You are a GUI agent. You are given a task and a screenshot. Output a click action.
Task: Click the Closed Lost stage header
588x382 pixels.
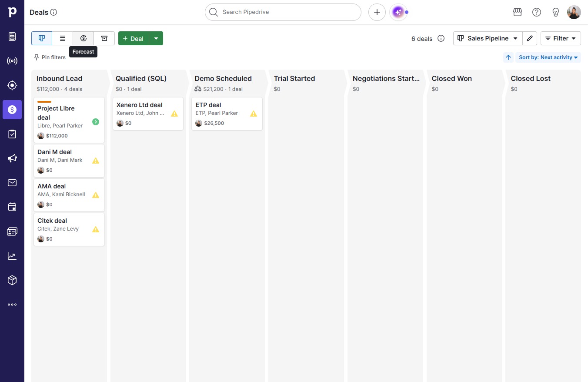tap(531, 79)
